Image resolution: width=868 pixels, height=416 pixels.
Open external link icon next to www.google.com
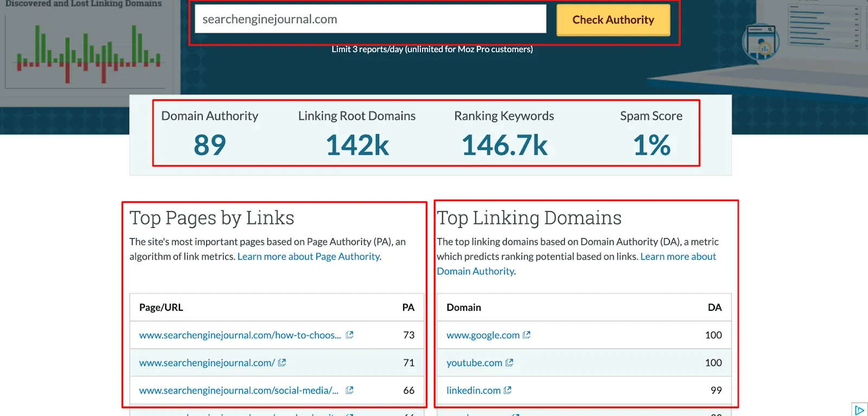[x=526, y=335]
